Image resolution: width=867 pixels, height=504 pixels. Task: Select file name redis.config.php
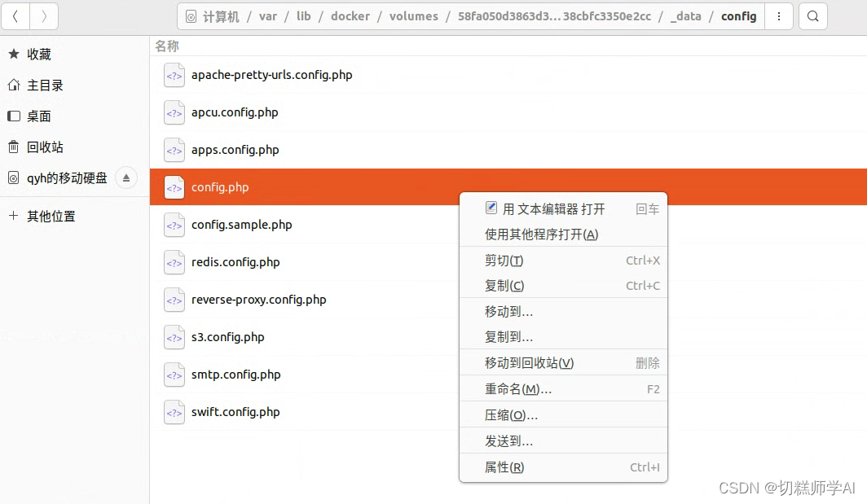click(235, 262)
